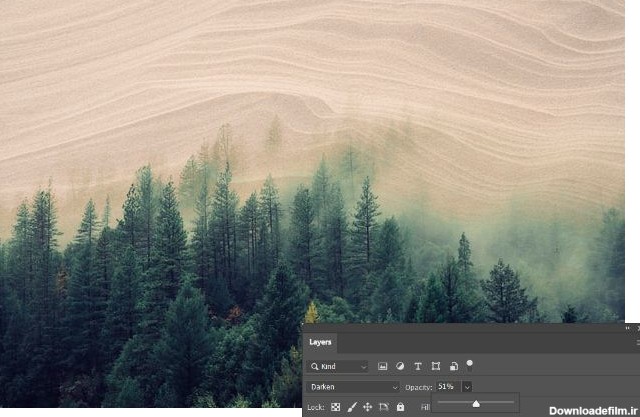Click the opacity slider handle
This screenshot has width=640, height=417.
pos(476,404)
